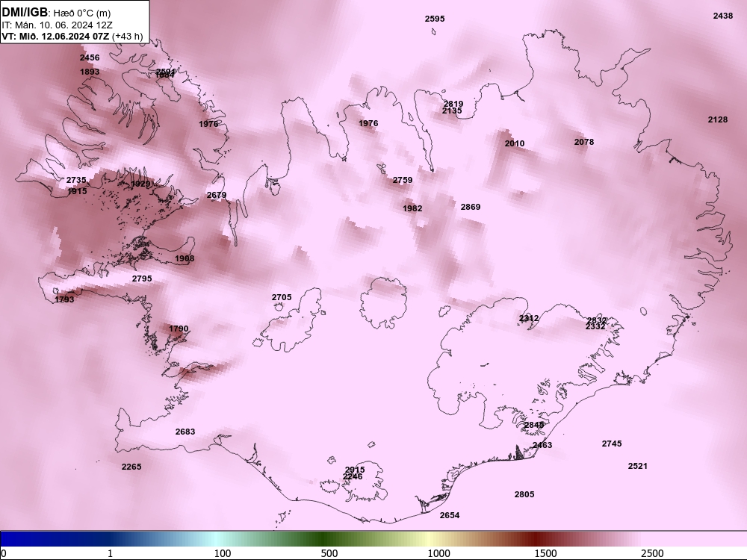Image resolution: width=747 pixels, height=560 pixels.
Task: Click the 2683 height value
Action: point(185,432)
